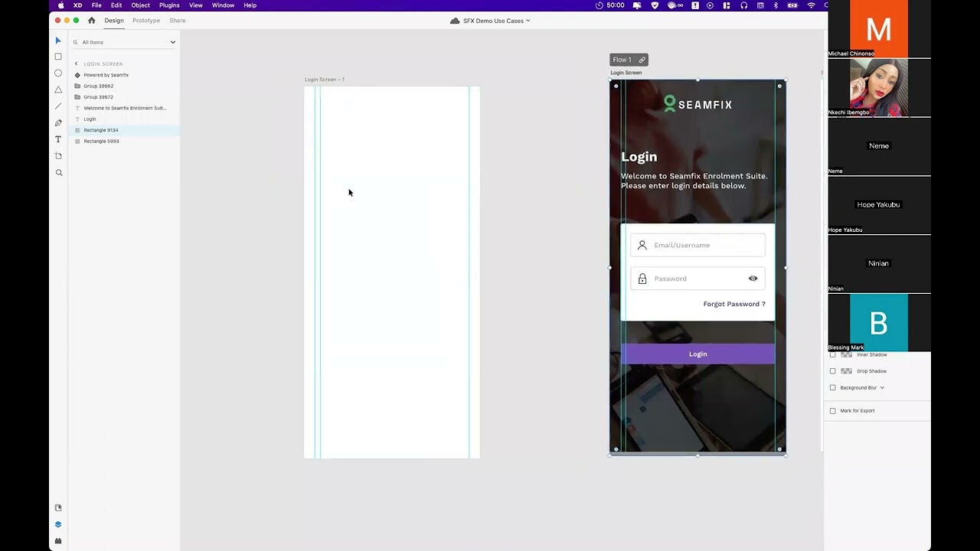Select the Line tool

[x=58, y=106]
